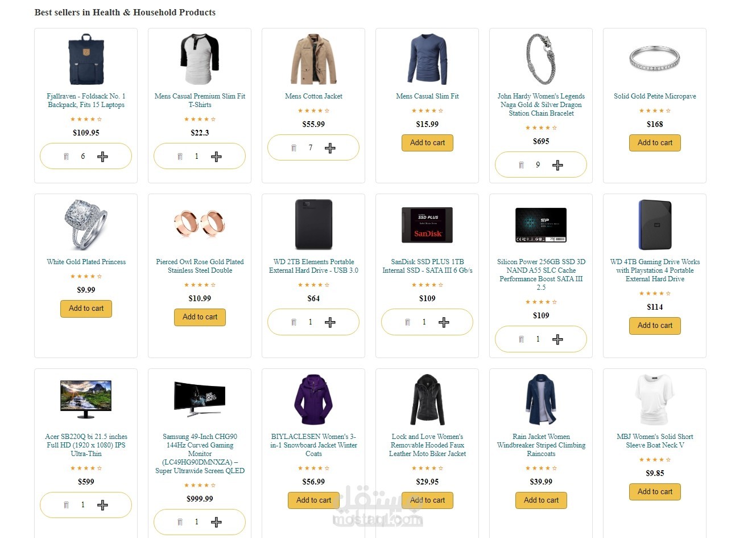This screenshot has width=756, height=538.
Task: Increase quantity of Fjallraven backpack with plus icon
Action: pos(102,157)
